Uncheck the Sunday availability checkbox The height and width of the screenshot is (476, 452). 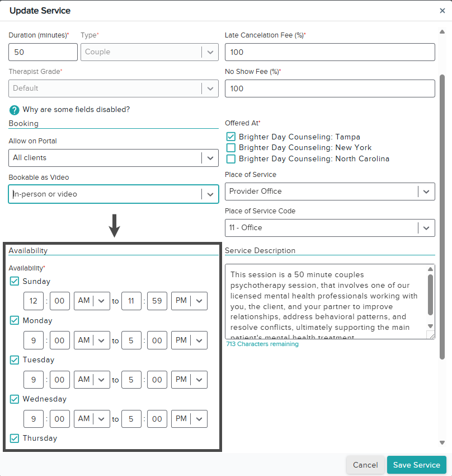click(x=14, y=281)
